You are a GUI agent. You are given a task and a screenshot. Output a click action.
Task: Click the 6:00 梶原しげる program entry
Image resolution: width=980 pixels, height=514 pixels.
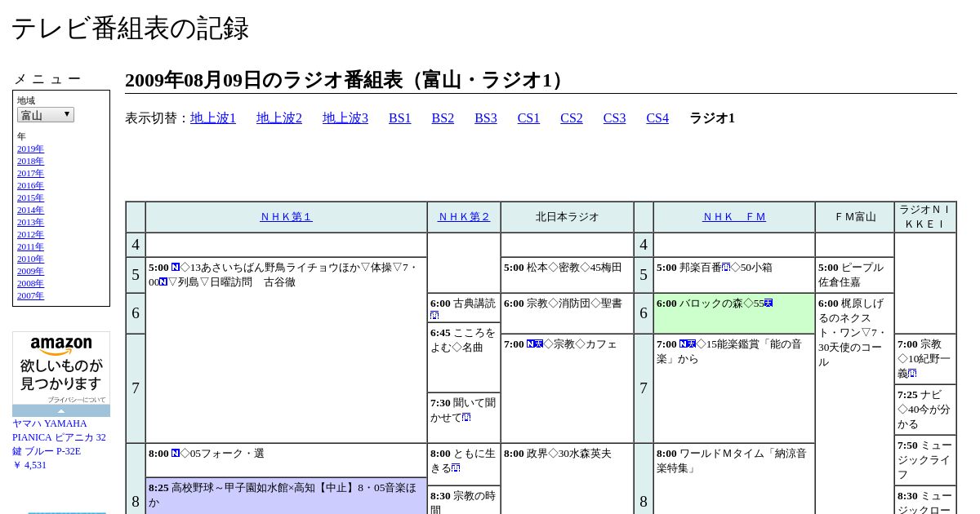pyautogui.click(x=854, y=403)
